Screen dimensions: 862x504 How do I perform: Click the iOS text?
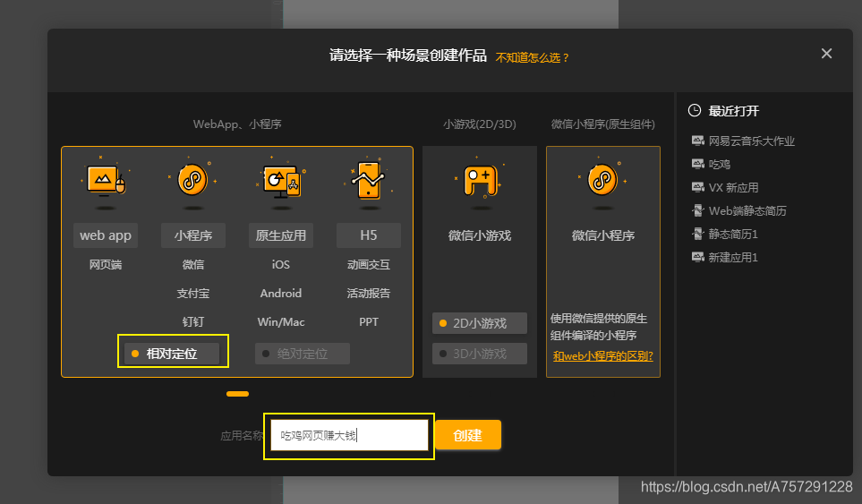tap(281, 264)
